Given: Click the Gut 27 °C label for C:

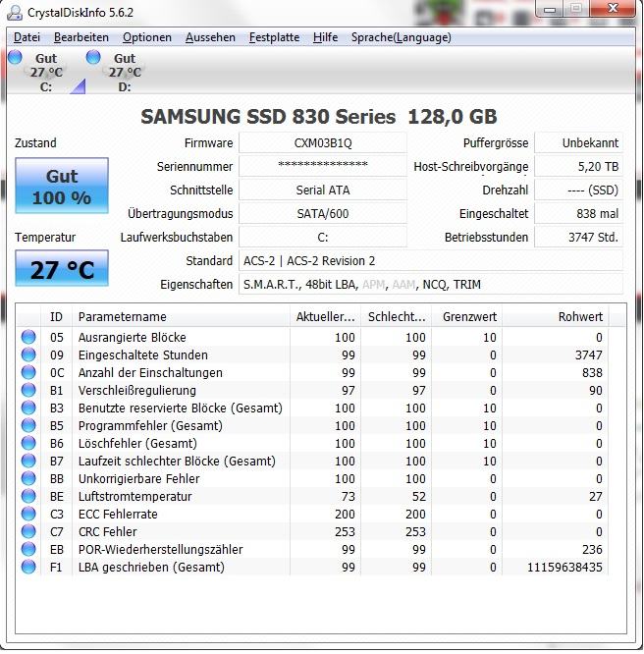Looking at the screenshot, I should tap(46, 65).
